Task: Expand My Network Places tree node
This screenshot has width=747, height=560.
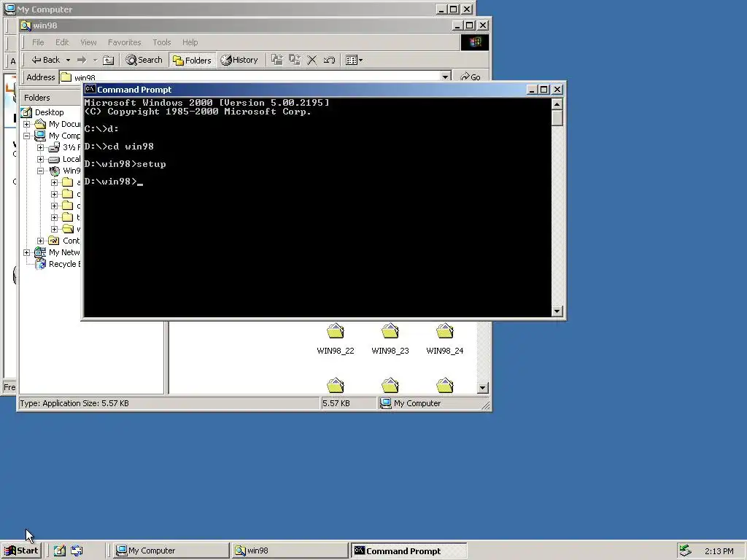Action: 27,252
